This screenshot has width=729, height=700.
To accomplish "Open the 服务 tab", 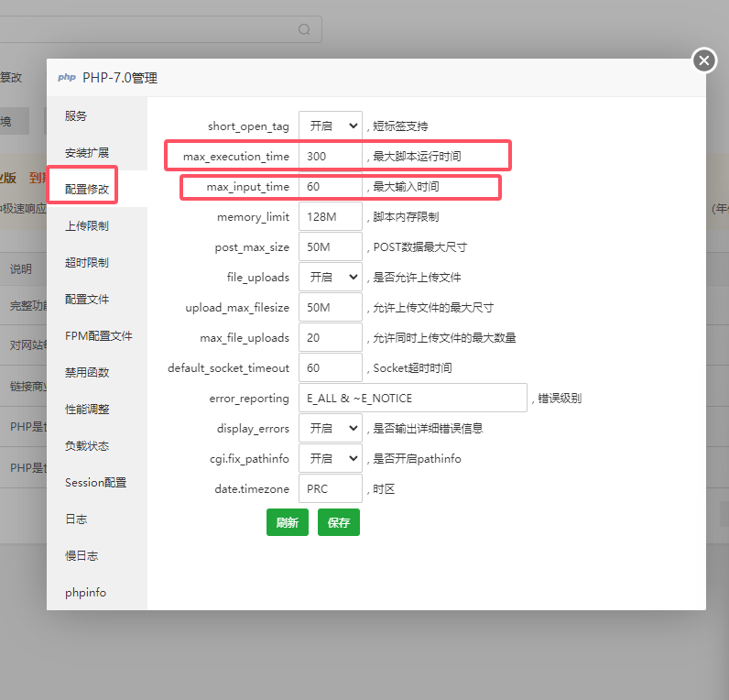I will pos(97,115).
